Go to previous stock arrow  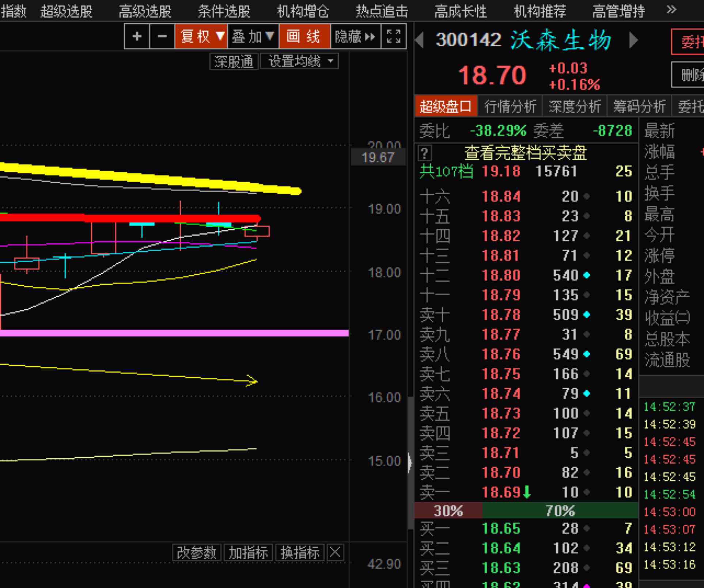click(x=419, y=40)
